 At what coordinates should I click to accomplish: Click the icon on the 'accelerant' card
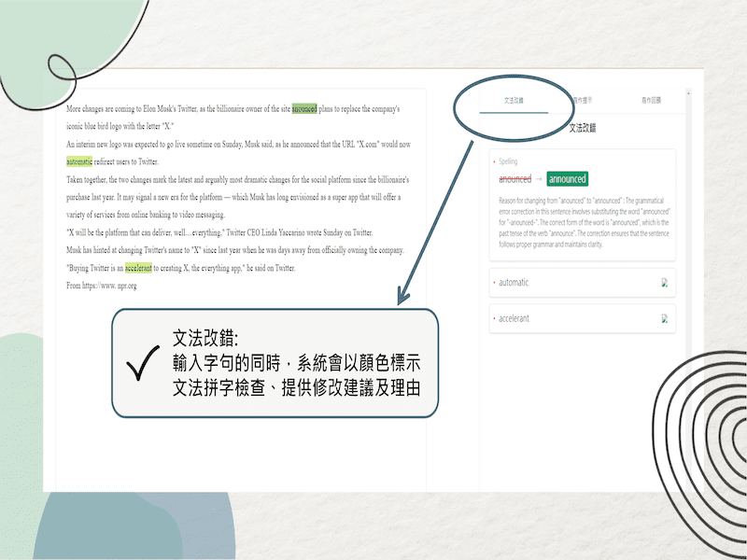point(665,318)
